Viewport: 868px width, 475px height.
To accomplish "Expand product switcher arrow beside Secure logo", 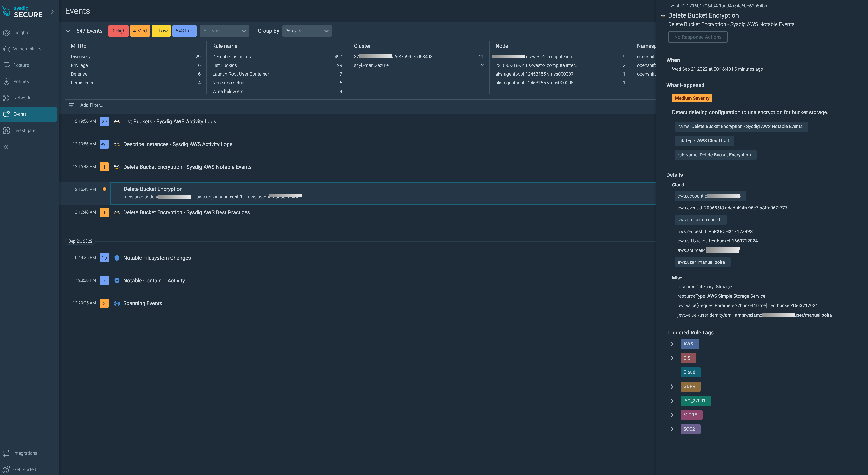I will 52,12.
